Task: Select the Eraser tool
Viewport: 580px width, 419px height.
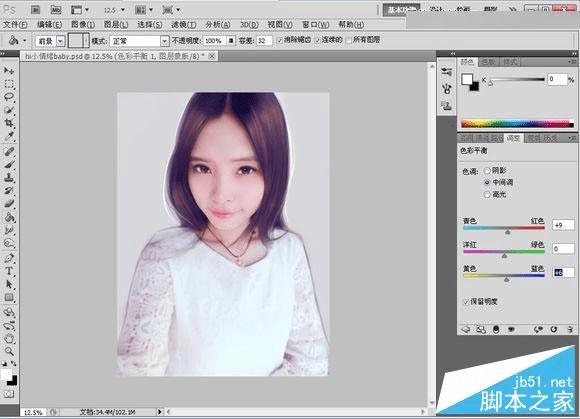Action: click(9, 204)
